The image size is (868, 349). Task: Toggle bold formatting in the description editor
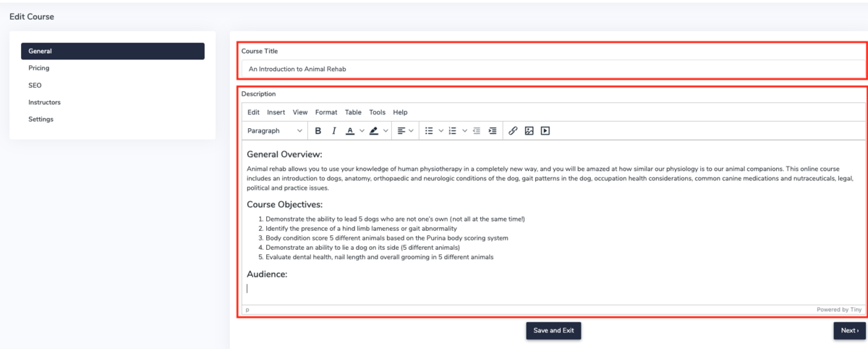pyautogui.click(x=318, y=131)
